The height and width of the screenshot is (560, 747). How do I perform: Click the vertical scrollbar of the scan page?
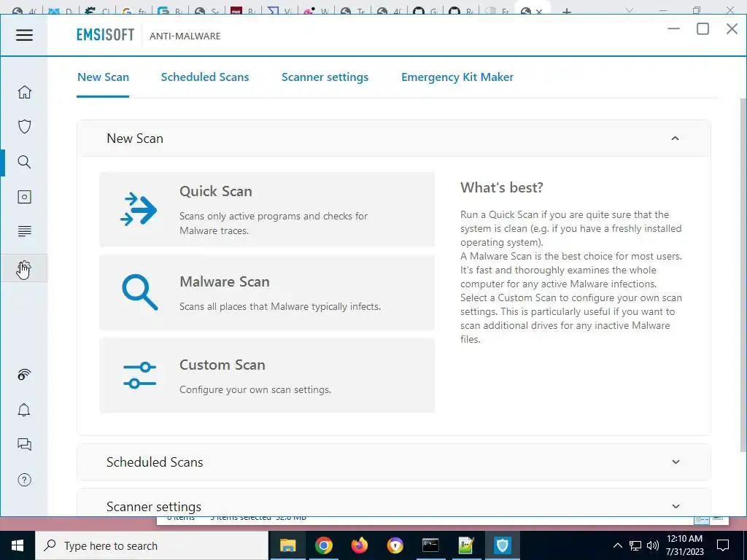point(743,275)
